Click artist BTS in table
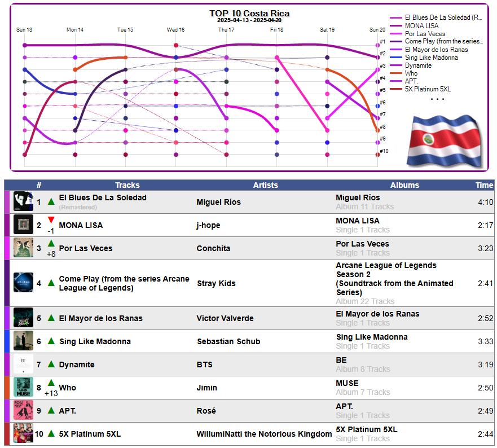 click(204, 364)
